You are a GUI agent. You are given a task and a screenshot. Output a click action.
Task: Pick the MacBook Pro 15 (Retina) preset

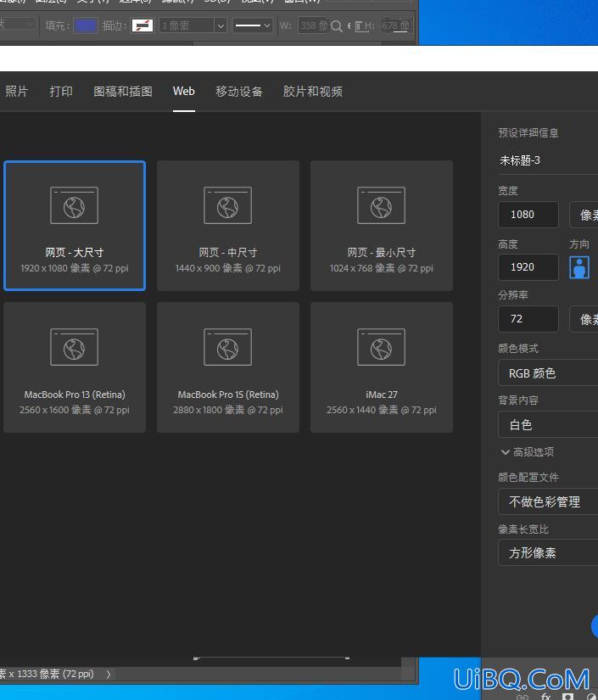[228, 367]
